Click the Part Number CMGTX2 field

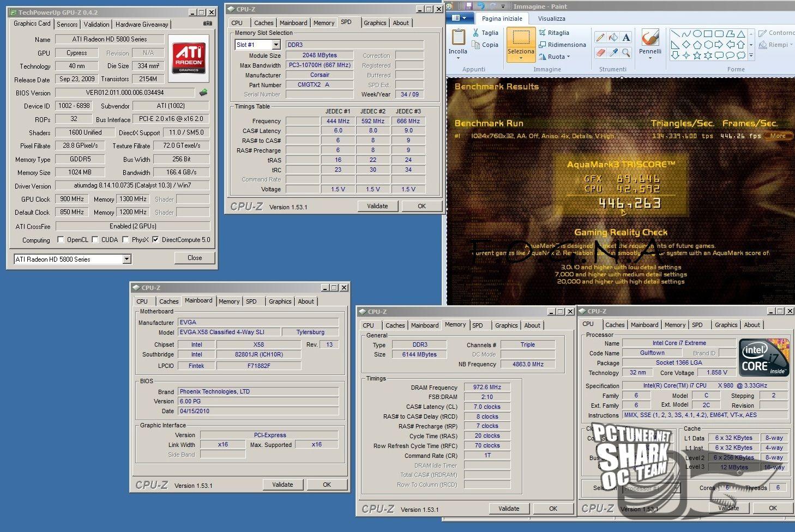coord(320,84)
